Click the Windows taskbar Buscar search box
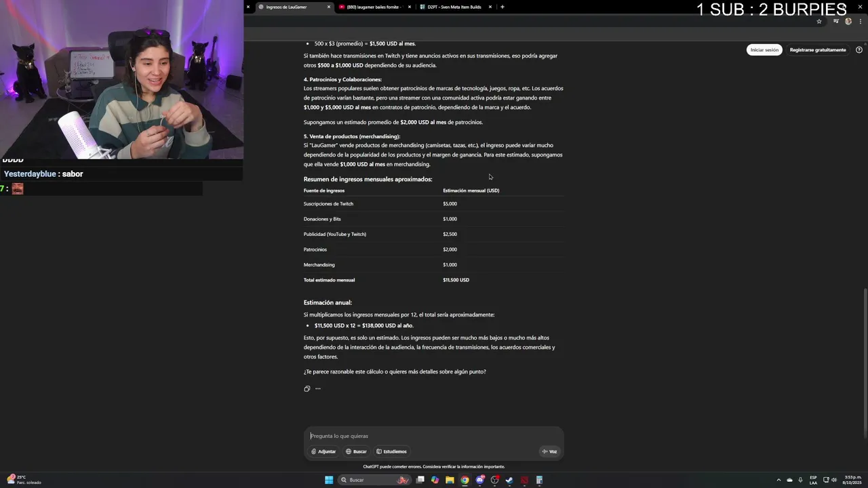The image size is (868, 488). [374, 480]
